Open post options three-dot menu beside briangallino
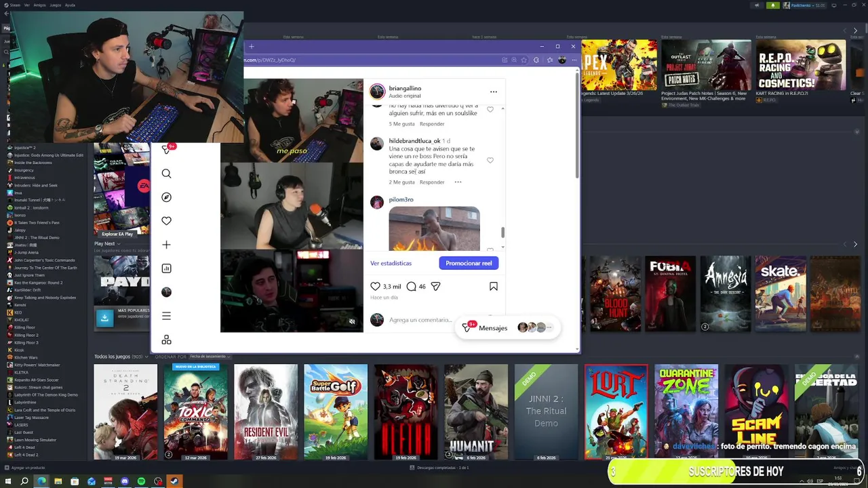 click(494, 91)
